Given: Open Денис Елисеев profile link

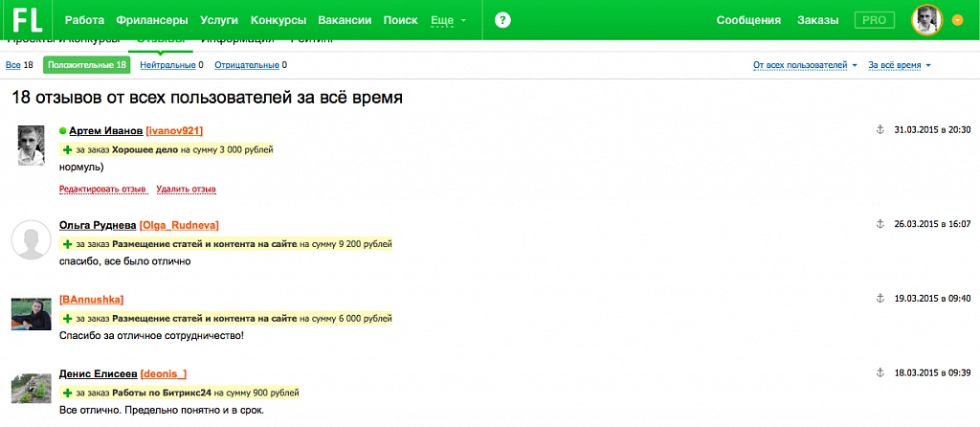Looking at the screenshot, I should [99, 373].
